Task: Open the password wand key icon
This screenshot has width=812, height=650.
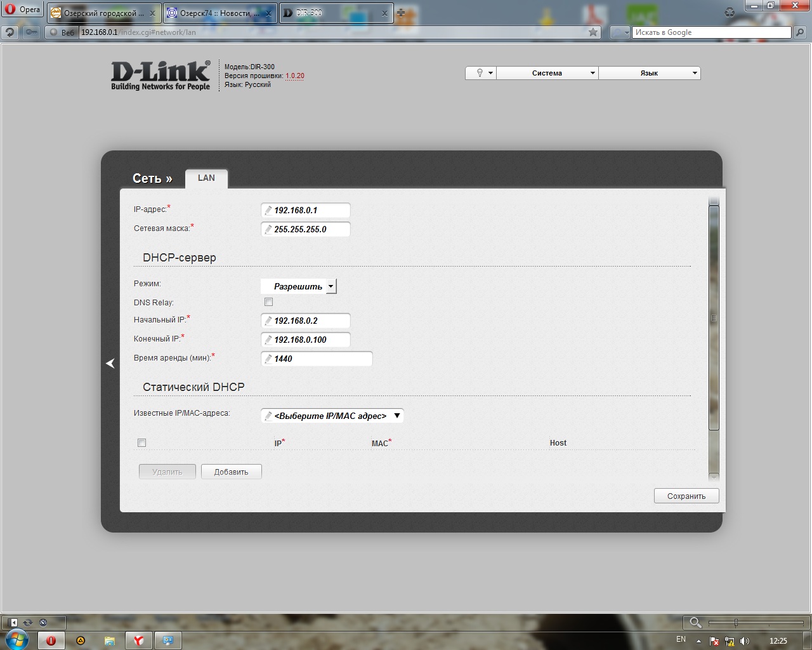Action: pyautogui.click(x=30, y=32)
